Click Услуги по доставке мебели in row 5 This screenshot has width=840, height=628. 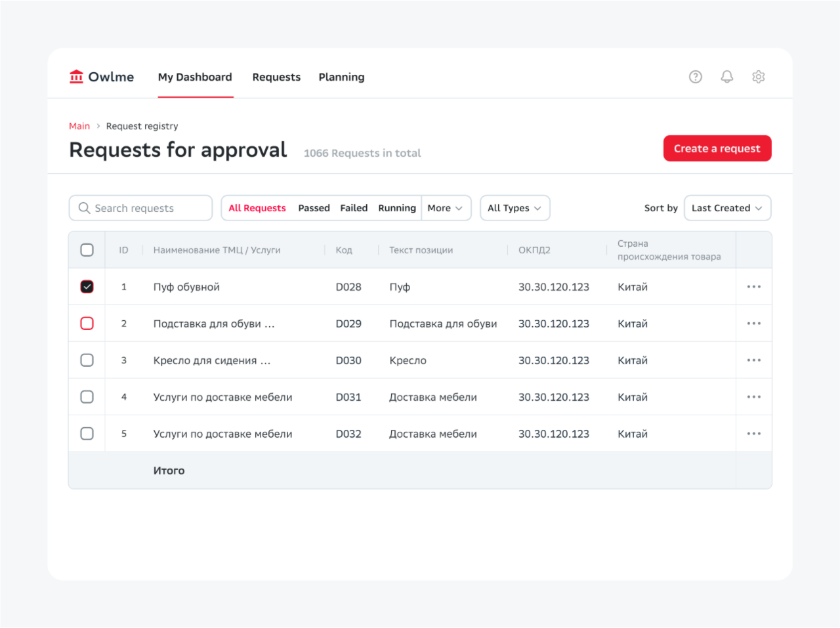click(222, 434)
